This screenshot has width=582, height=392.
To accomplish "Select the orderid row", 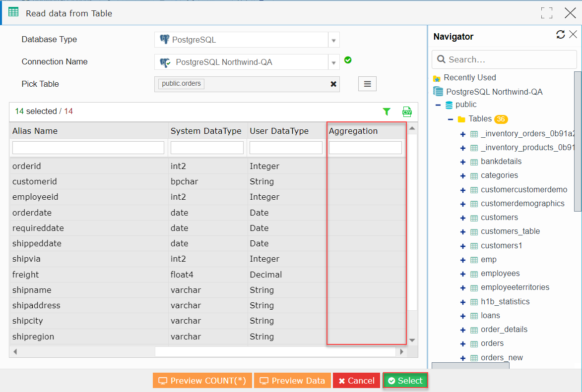I will pos(208,166).
